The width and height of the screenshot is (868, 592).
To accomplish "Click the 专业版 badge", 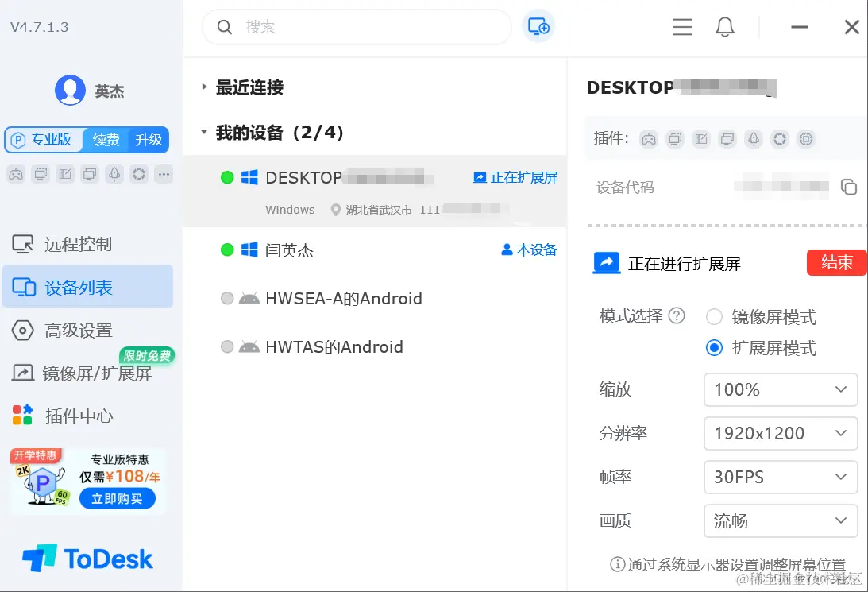I will coord(44,140).
